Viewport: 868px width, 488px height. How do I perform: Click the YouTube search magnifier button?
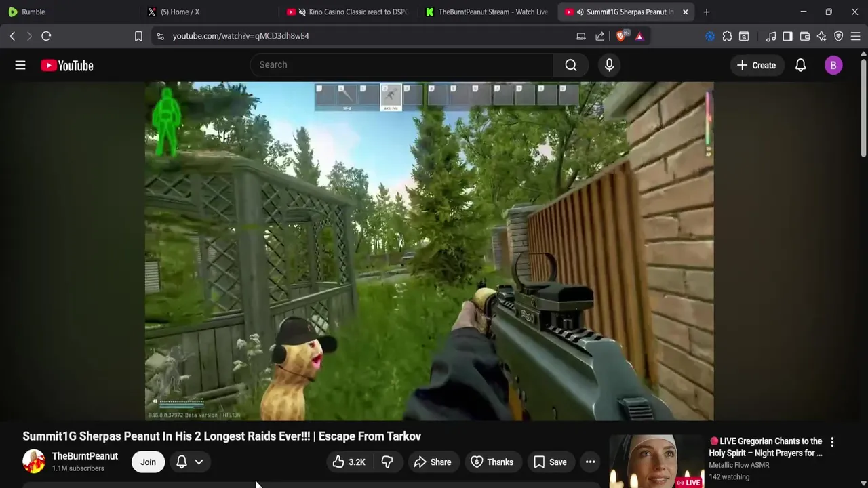coord(571,65)
